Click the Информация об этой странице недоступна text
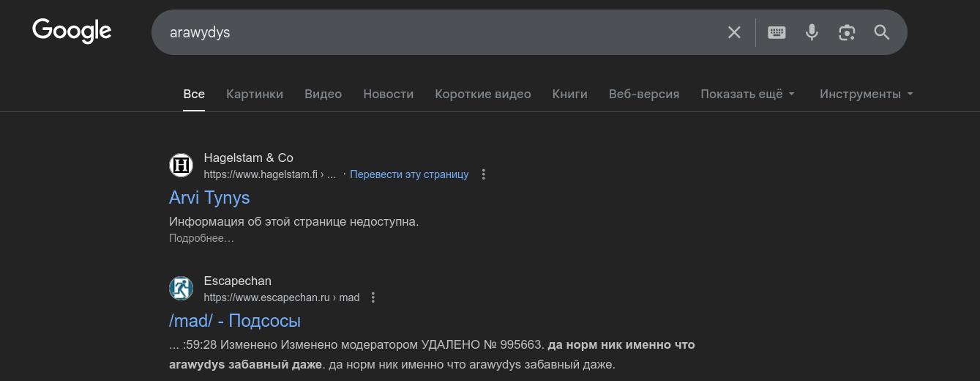This screenshot has height=381, width=980. tap(293, 221)
